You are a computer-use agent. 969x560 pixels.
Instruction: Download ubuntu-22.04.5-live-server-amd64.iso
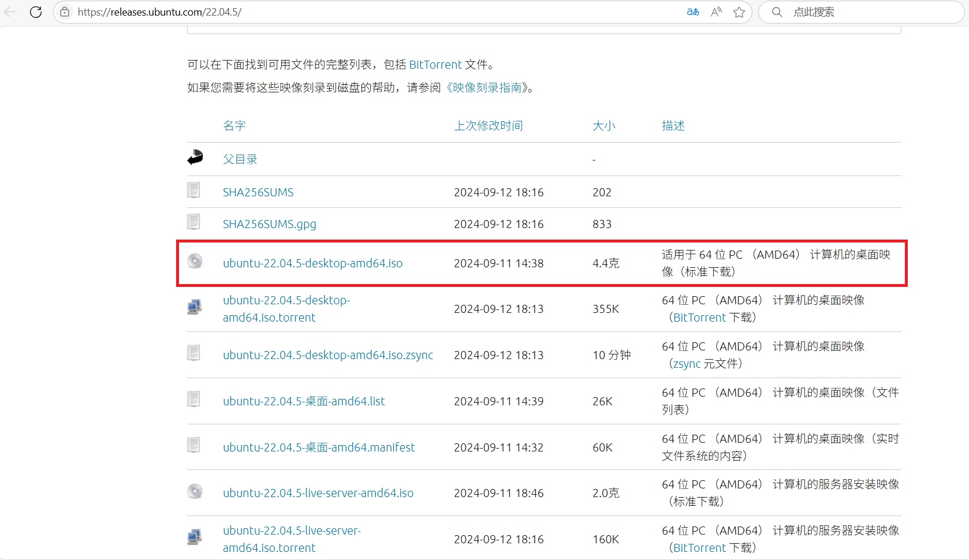[318, 493]
